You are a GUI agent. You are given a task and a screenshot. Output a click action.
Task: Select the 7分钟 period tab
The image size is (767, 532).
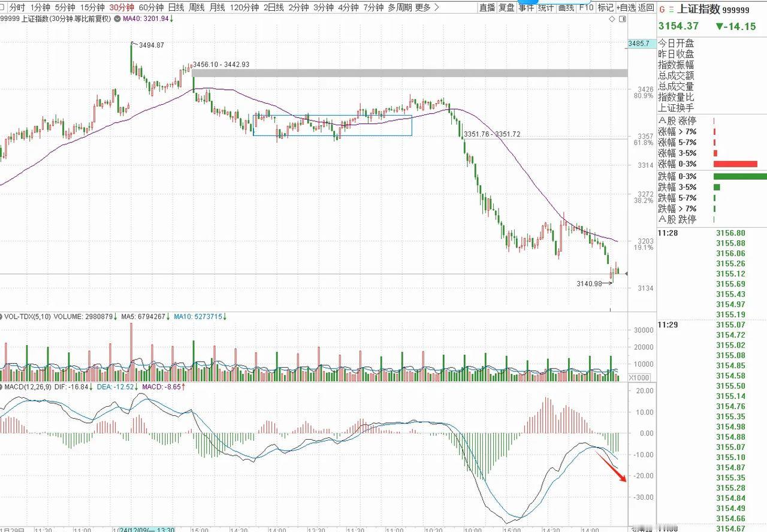373,7
